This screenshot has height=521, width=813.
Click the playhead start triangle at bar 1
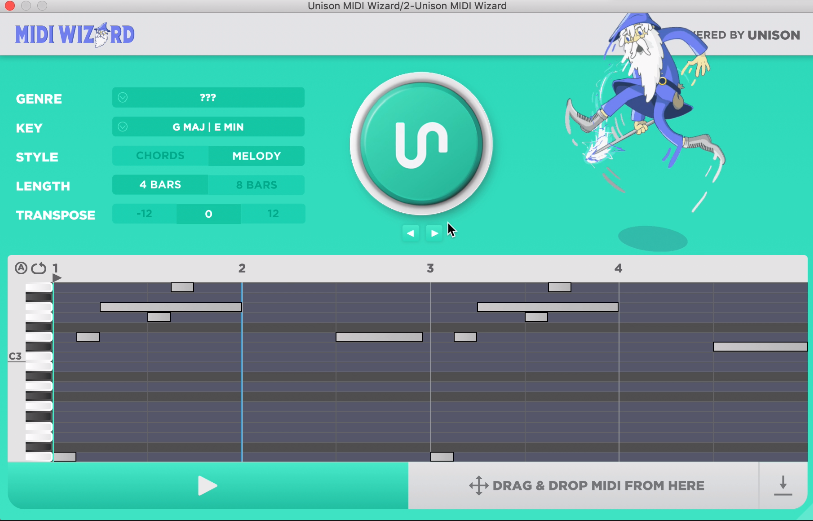(x=57, y=278)
